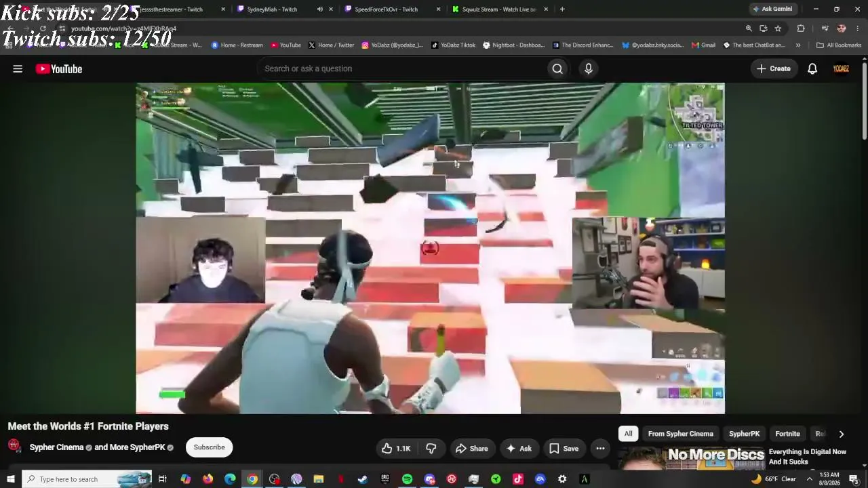Click the Subscribe button

click(x=209, y=447)
